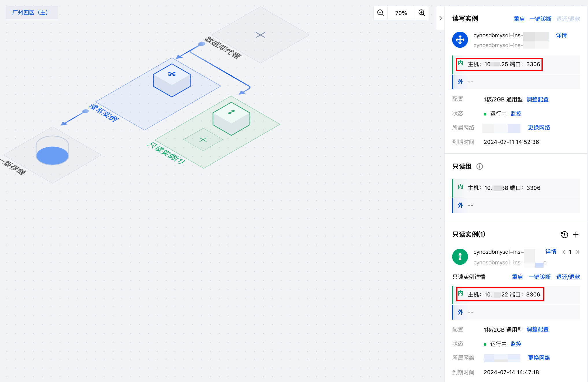Image resolution: width=588 pixels, height=382 pixels.
Task: Open 详情 of the read-write instance
Action: 561,35
